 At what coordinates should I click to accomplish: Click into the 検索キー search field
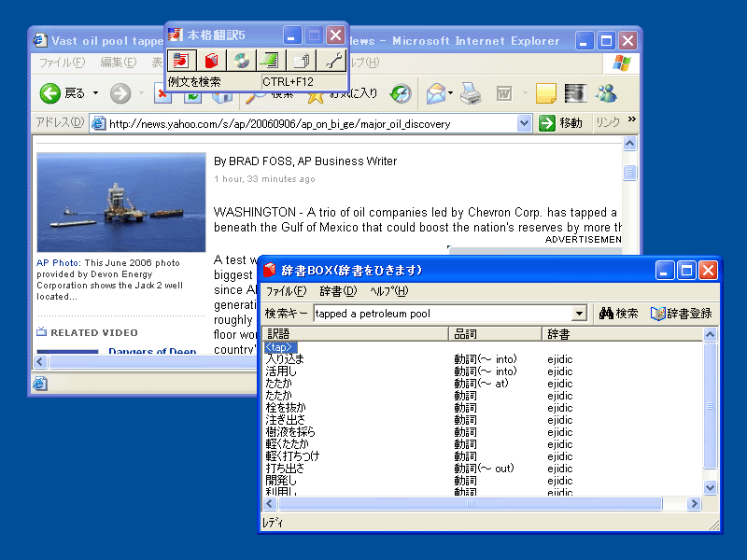pyautogui.click(x=443, y=314)
